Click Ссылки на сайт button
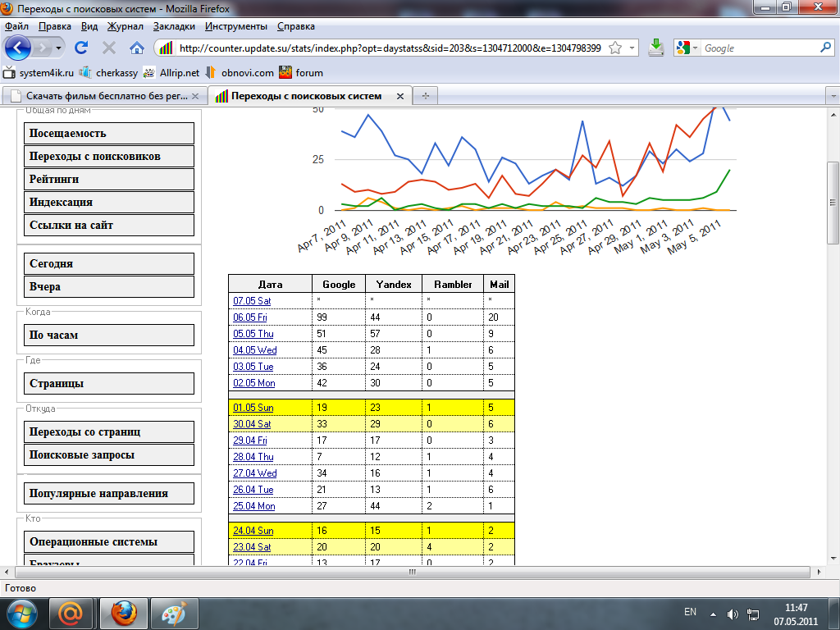 pos(109,225)
